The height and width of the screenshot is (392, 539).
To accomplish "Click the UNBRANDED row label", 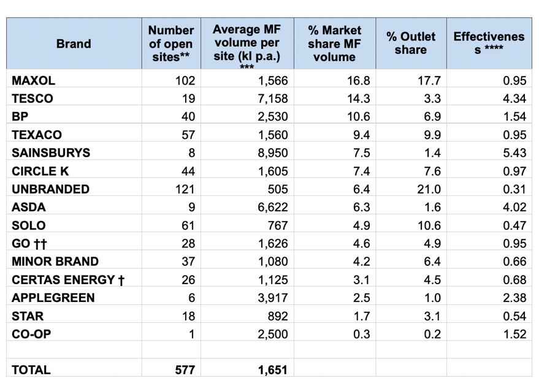I will 50,189.
